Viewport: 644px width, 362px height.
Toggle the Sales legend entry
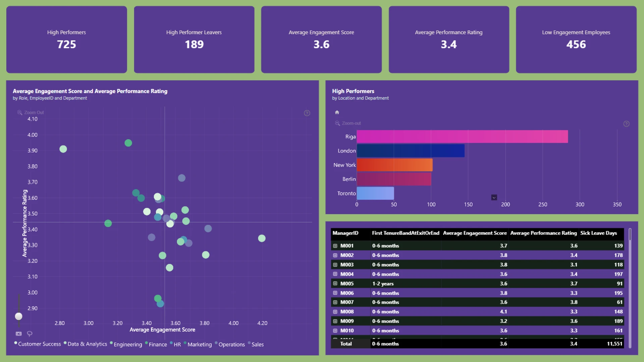256,344
